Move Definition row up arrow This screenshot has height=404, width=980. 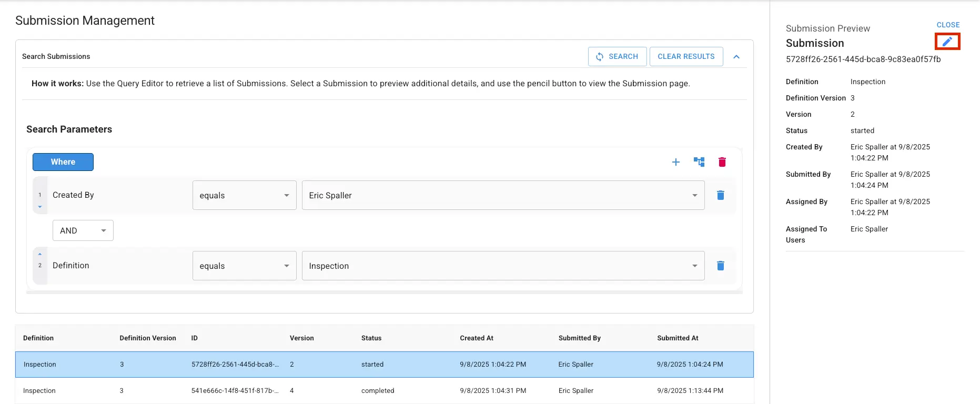(x=40, y=254)
